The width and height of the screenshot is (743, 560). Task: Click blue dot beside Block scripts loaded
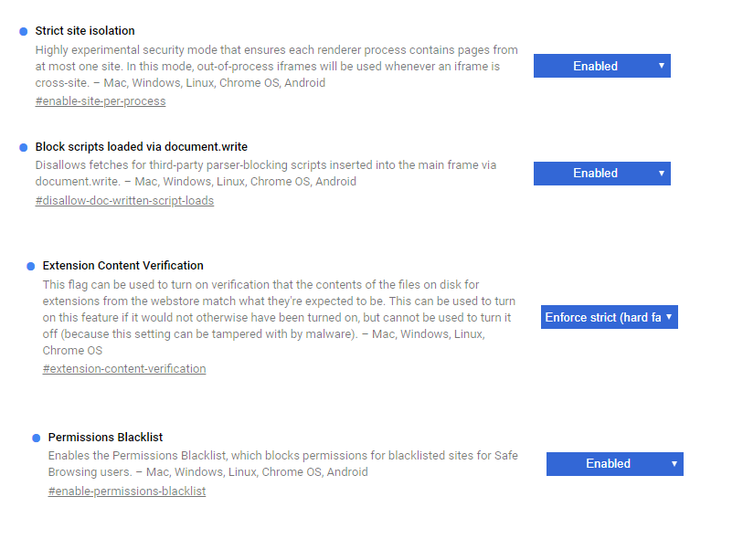[24, 147]
